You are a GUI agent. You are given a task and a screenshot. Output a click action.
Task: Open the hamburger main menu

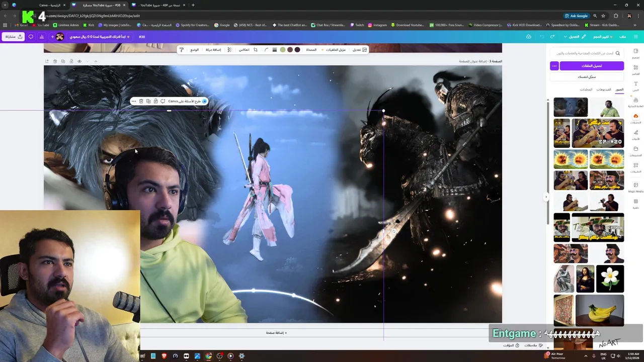[x=636, y=37]
